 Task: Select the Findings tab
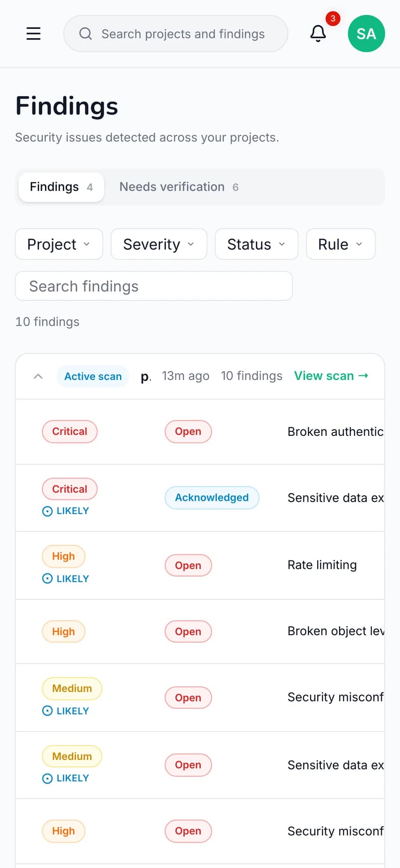[x=61, y=187]
